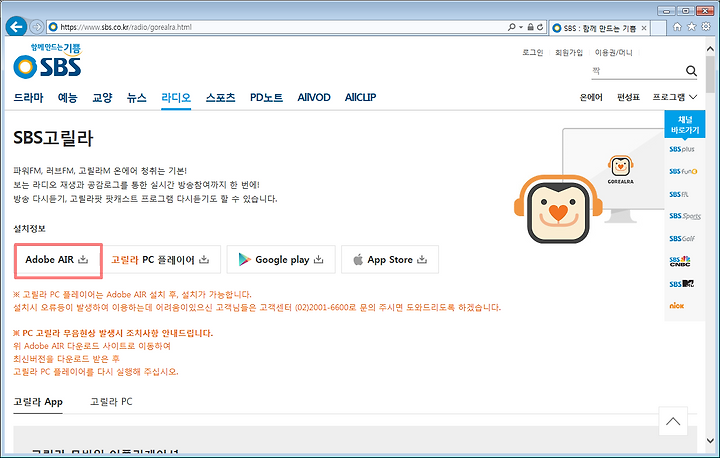Open the AllVOD menu
The height and width of the screenshot is (458, 720).
click(x=314, y=97)
